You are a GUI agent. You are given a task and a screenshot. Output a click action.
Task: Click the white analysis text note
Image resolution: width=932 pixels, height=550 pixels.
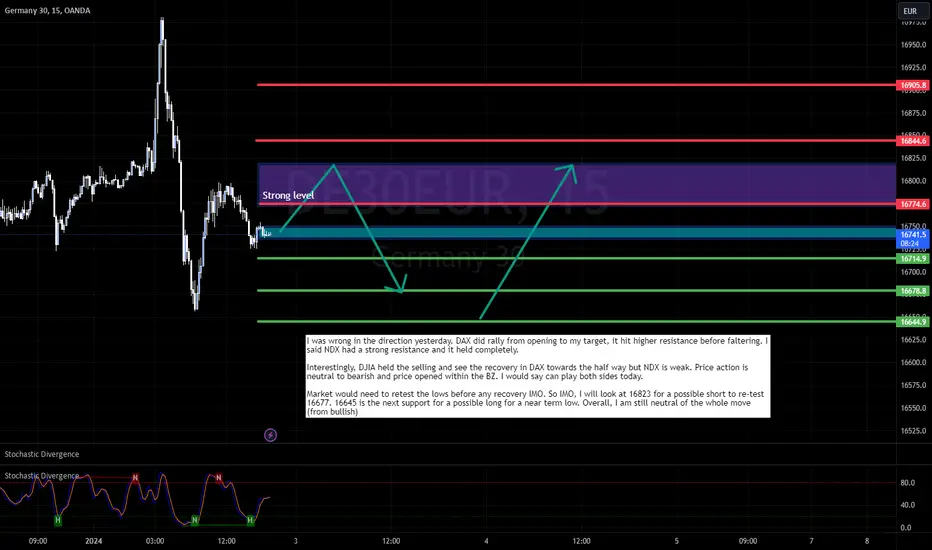click(538, 376)
